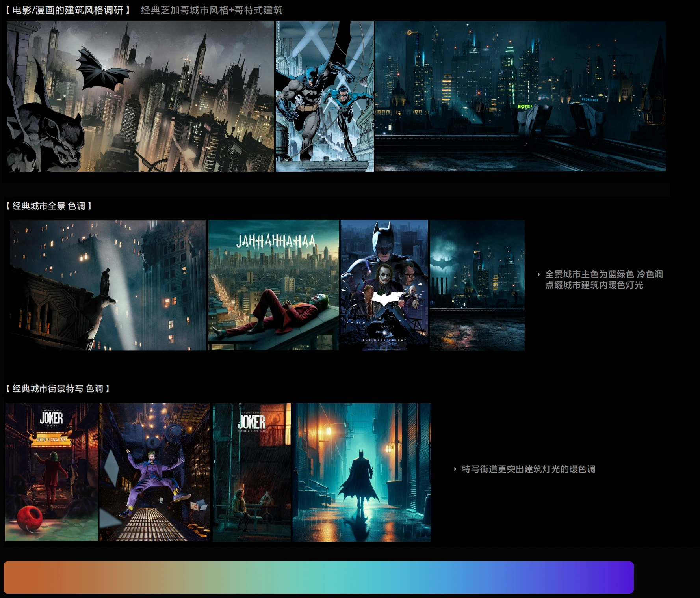The image size is (700, 598).
Task: Open the rainy neon city rooftop image
Action: pyautogui.click(x=520, y=97)
